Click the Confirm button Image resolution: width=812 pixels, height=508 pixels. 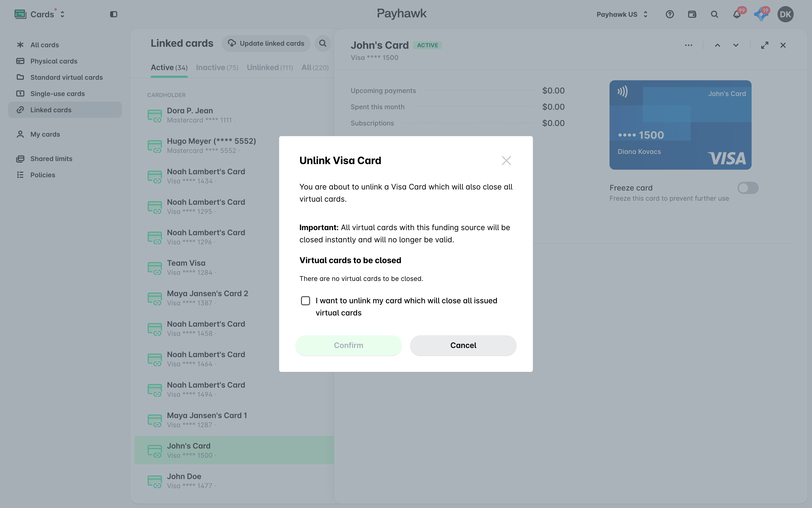(x=348, y=345)
